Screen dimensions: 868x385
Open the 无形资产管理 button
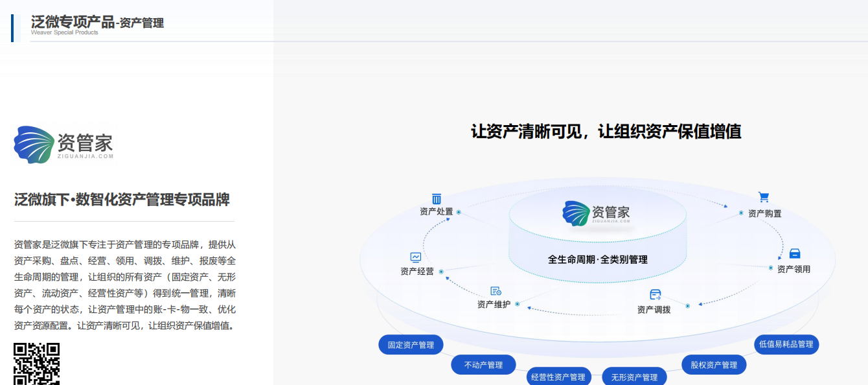[635, 376]
